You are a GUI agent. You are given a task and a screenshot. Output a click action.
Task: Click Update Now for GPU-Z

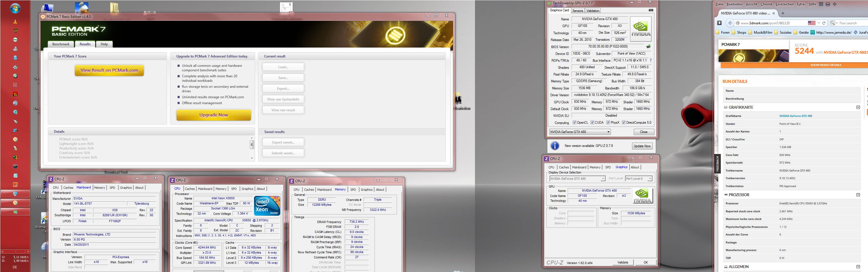pyautogui.click(x=642, y=146)
